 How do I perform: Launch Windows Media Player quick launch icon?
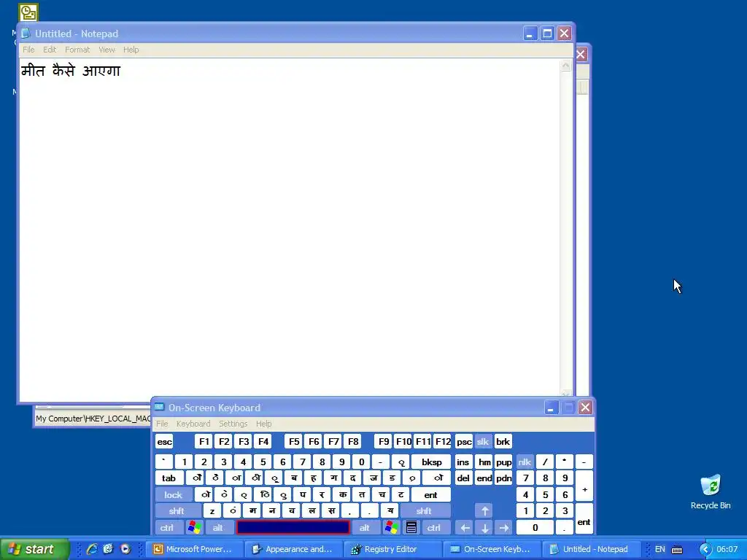point(125,549)
